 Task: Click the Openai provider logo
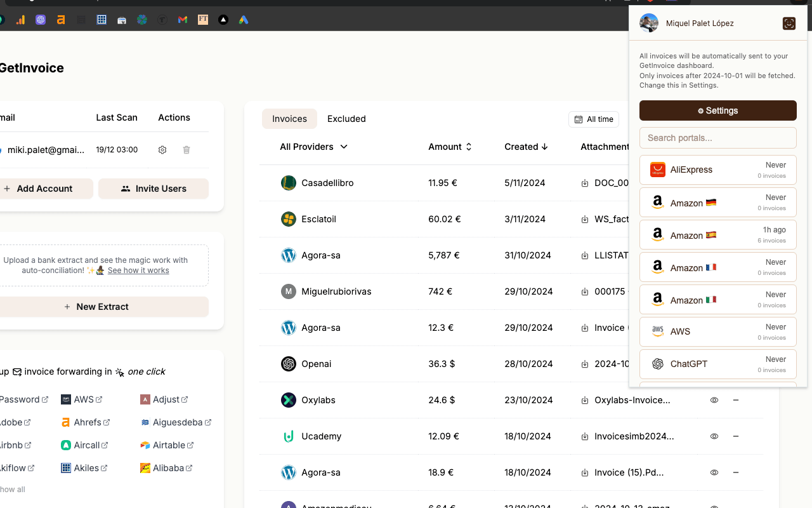(x=289, y=364)
